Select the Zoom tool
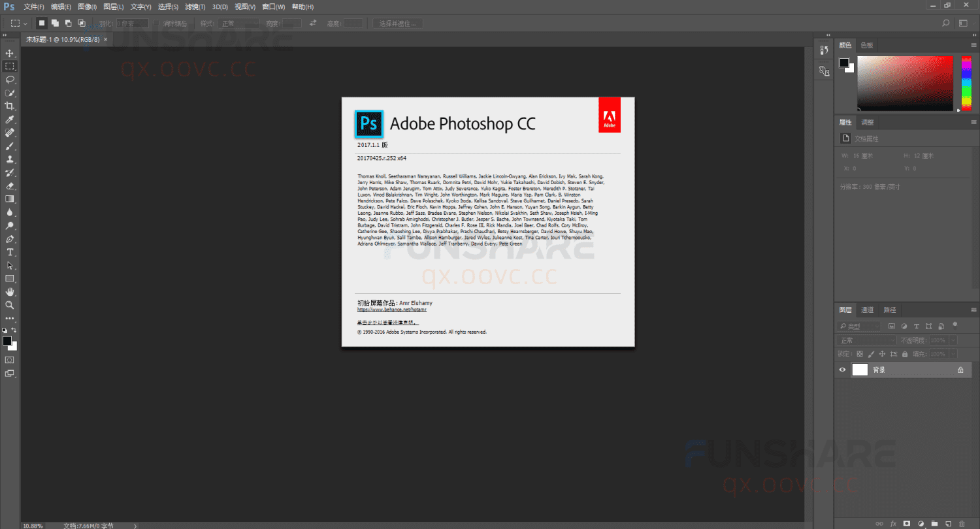Image resolution: width=980 pixels, height=529 pixels. (x=10, y=305)
